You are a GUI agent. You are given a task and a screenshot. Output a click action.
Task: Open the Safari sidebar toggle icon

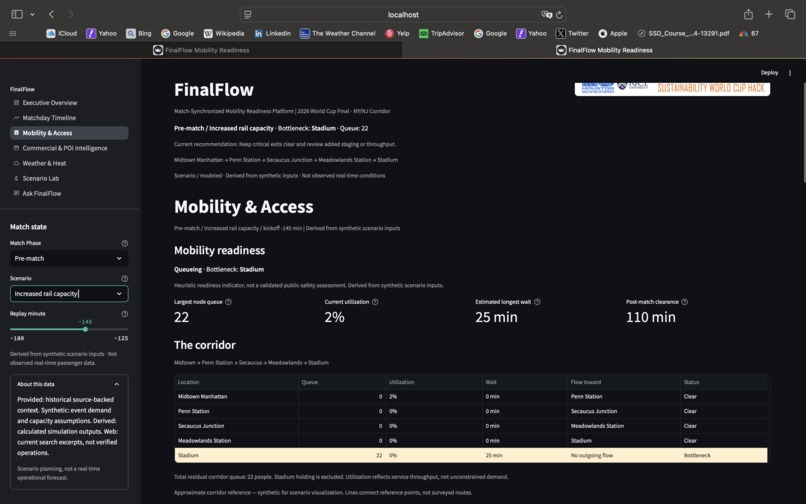click(17, 14)
